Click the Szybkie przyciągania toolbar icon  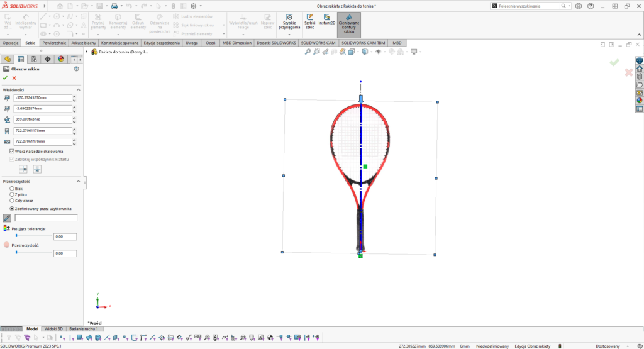(289, 19)
